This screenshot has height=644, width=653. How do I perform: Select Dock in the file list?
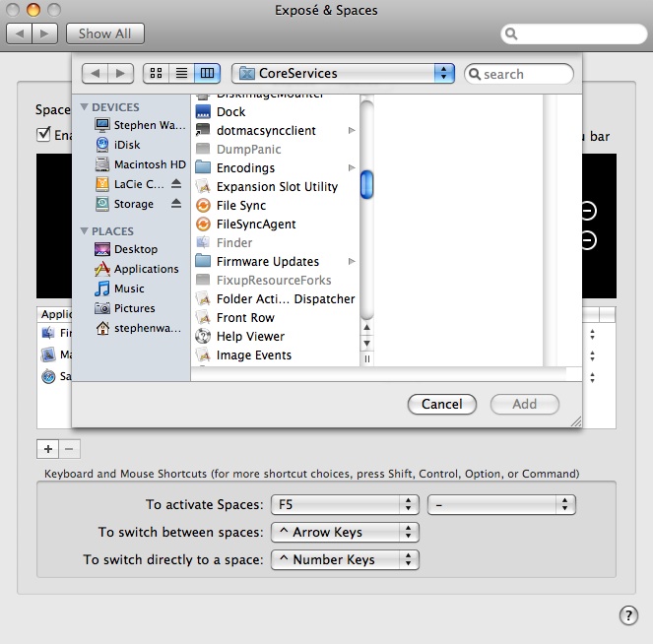click(276, 111)
